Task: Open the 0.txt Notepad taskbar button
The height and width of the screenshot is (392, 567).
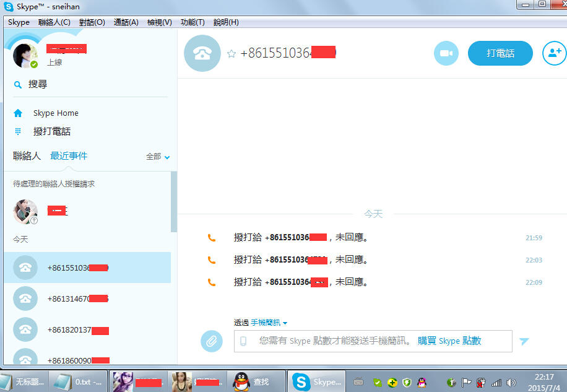Action: tap(78, 381)
